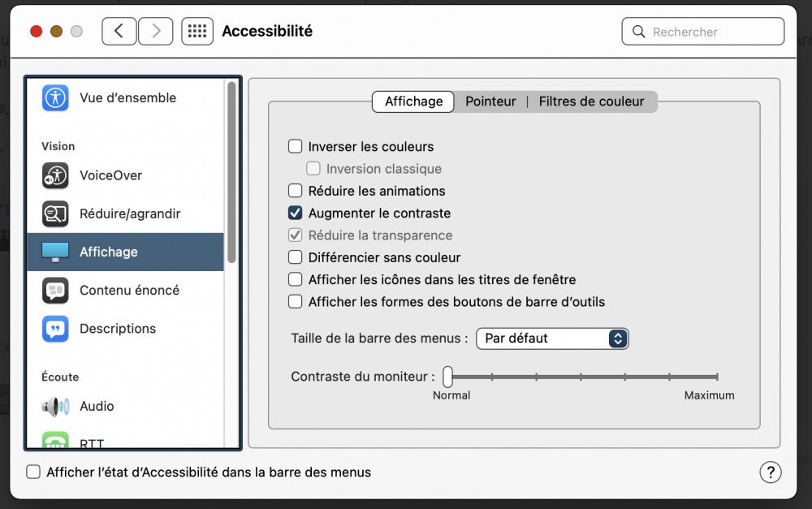This screenshot has height=509, width=812.
Task: Click the Vue d'ensemble accessibility icon
Action: click(55, 97)
